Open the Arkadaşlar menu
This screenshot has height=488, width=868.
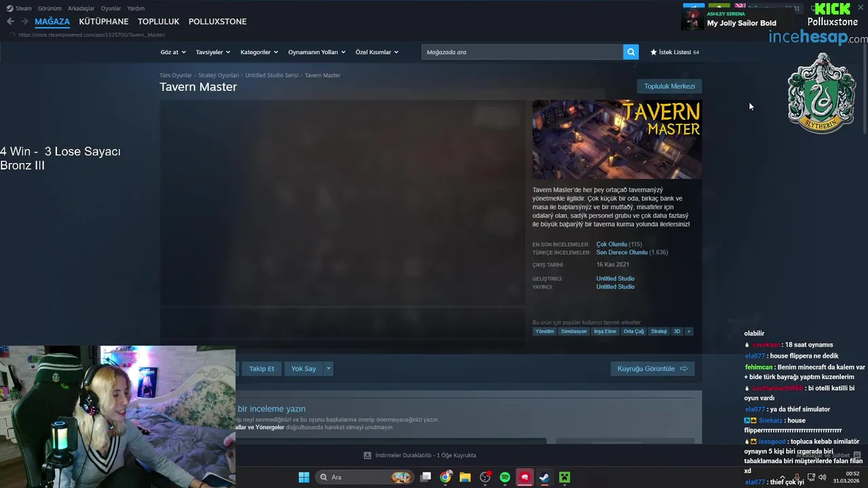[81, 9]
